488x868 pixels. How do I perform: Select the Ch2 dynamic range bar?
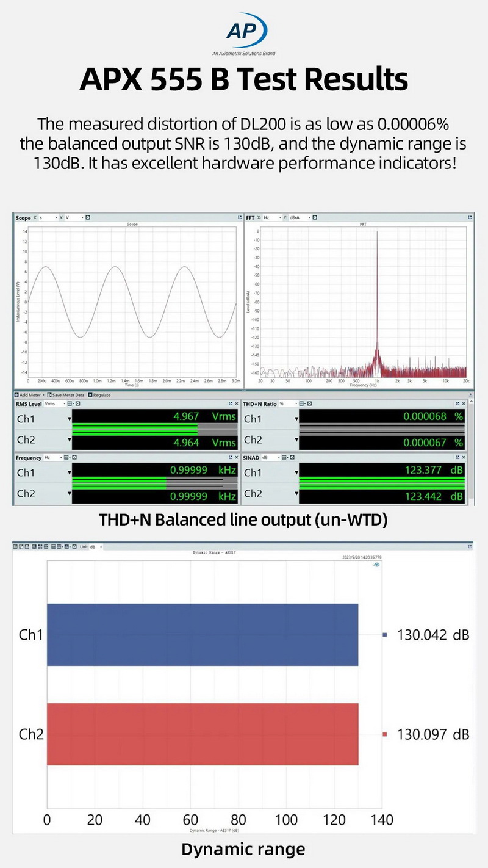pyautogui.click(x=201, y=734)
